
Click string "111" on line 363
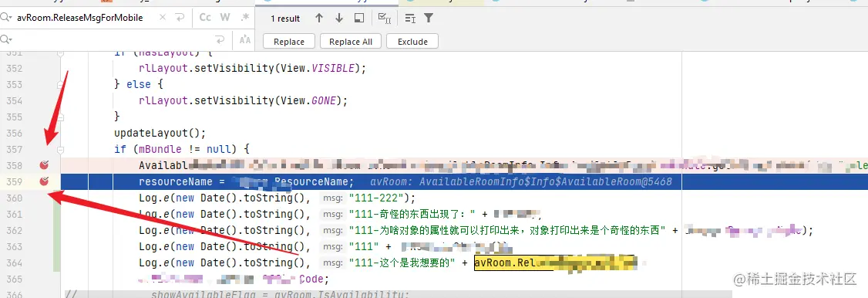[x=363, y=246]
